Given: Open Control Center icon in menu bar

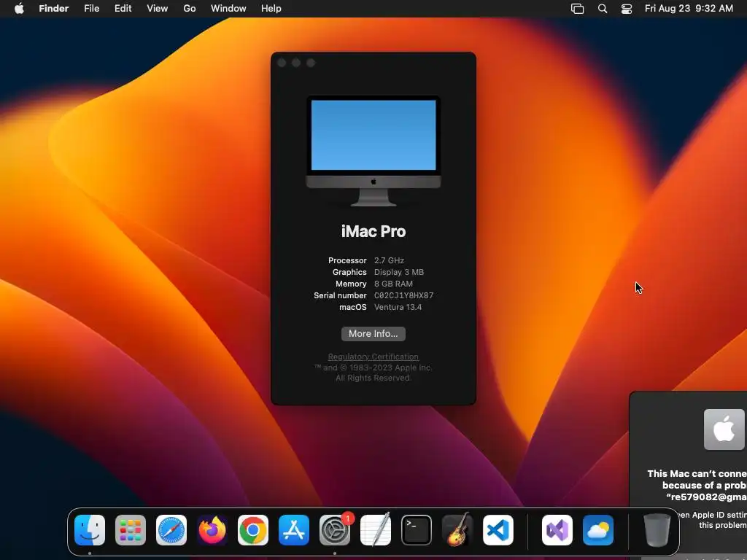Looking at the screenshot, I should (627, 9).
